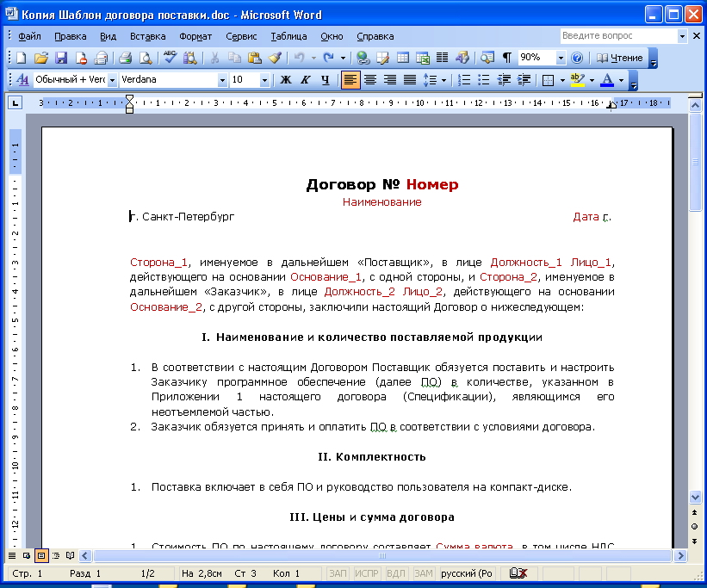
Task: Decrease the paragraph indent
Action: coord(504,80)
